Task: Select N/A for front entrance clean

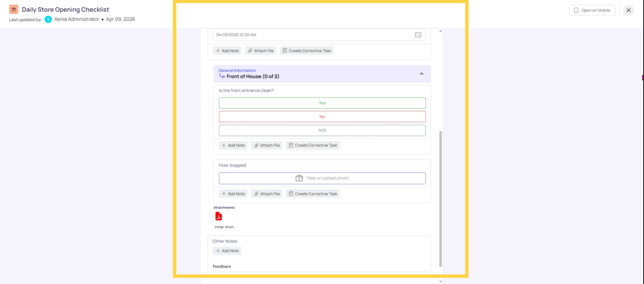Action: pos(322,130)
